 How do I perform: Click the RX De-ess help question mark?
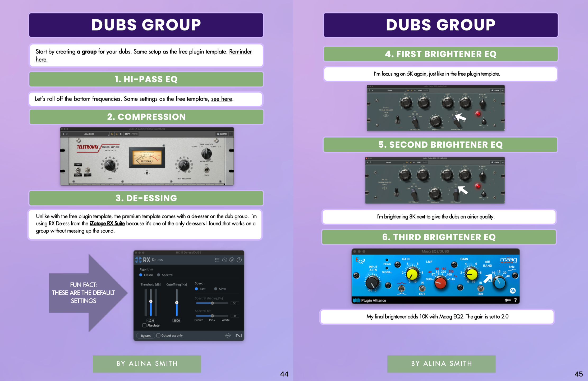[239, 260]
